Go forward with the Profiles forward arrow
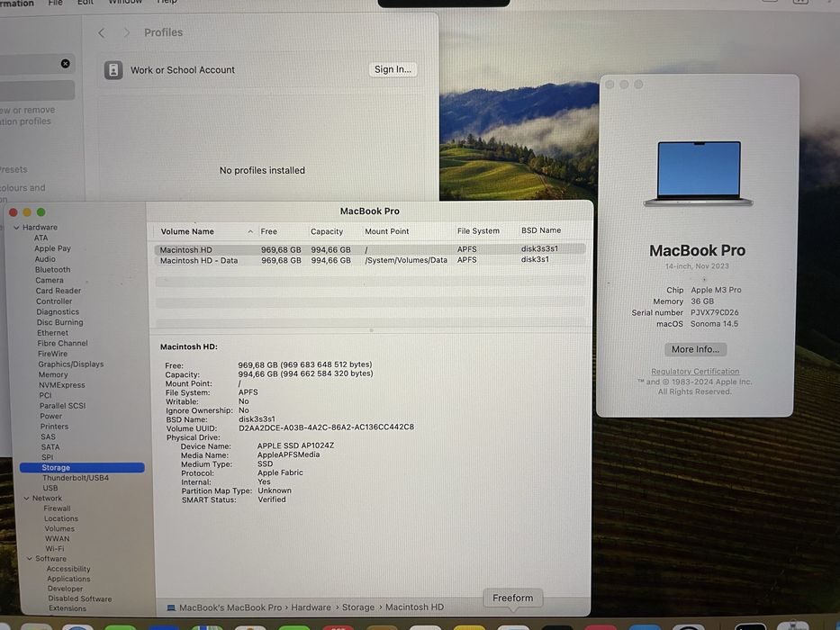The width and height of the screenshot is (840, 630). pyautogui.click(x=126, y=32)
